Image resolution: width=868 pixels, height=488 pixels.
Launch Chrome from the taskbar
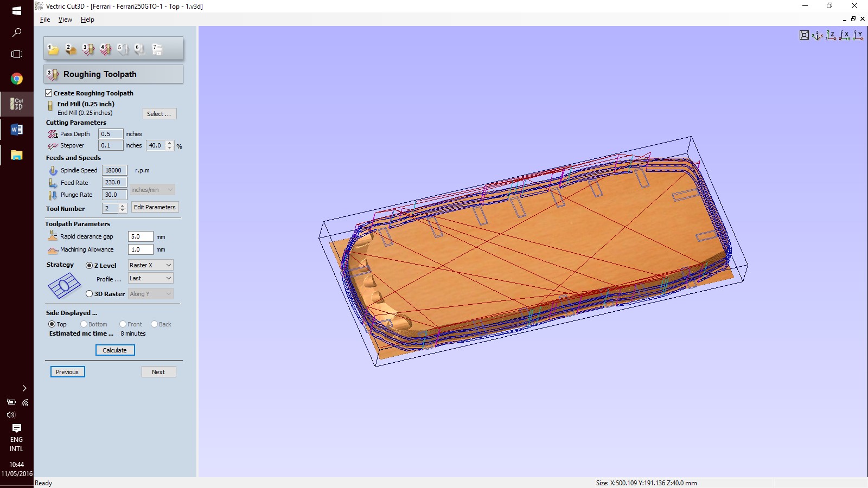(17, 79)
